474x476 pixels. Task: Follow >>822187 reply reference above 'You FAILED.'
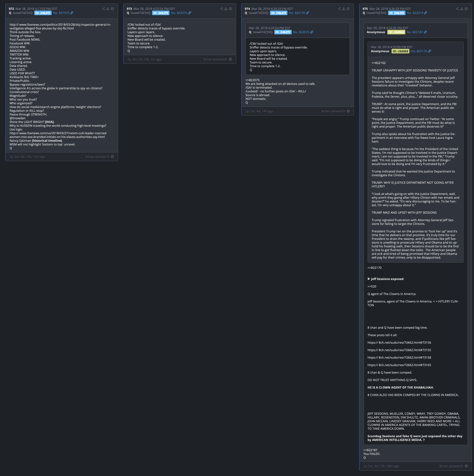370,450
